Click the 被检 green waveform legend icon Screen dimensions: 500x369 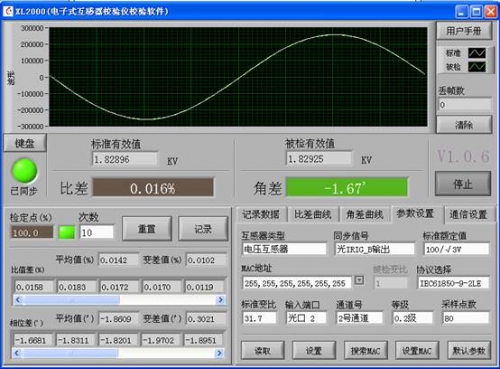pos(477,67)
